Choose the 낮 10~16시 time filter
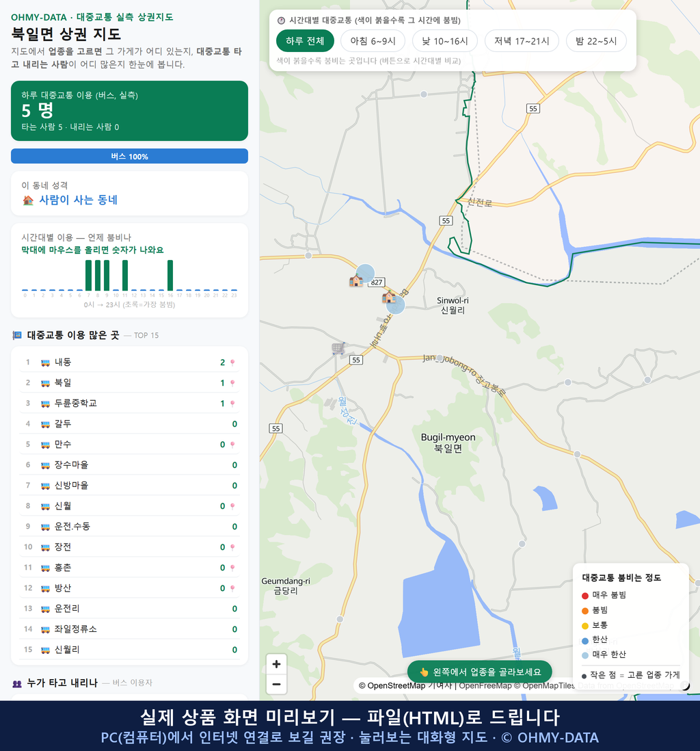This screenshot has height=751, width=700. click(x=445, y=41)
